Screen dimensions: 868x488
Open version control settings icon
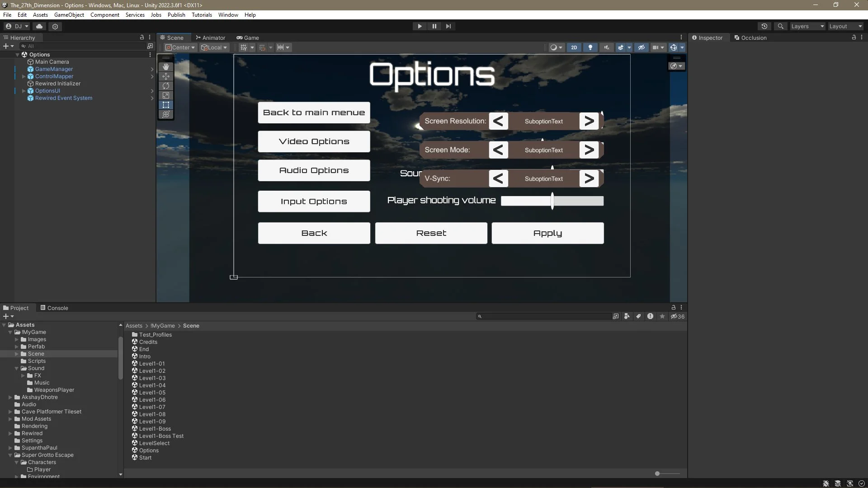pos(55,26)
